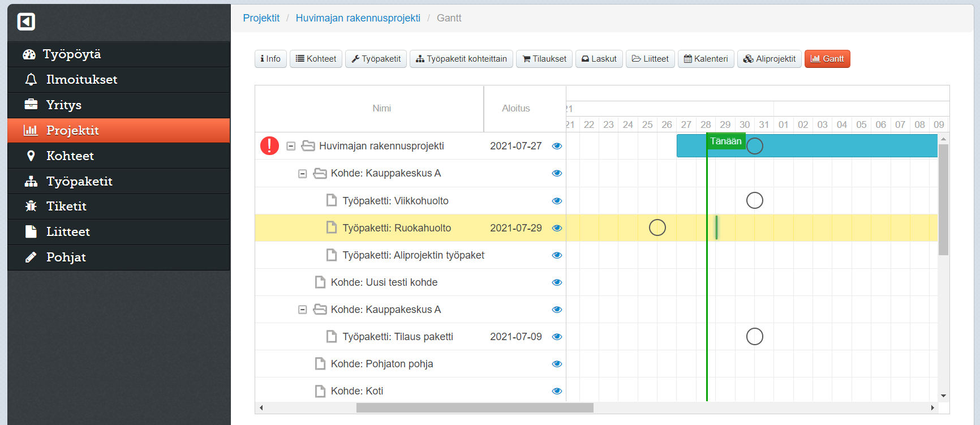Open the Laskut invoices button
This screenshot has width=980, height=425.
tap(599, 59)
